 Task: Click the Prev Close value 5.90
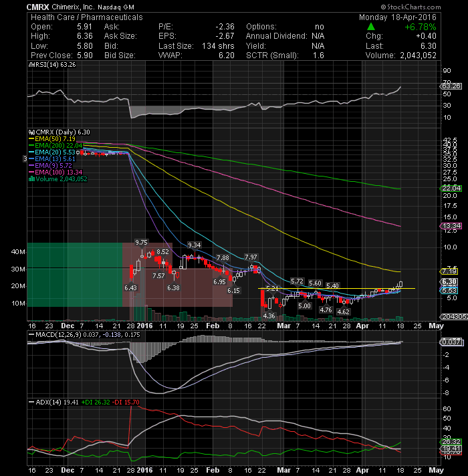pos(85,55)
